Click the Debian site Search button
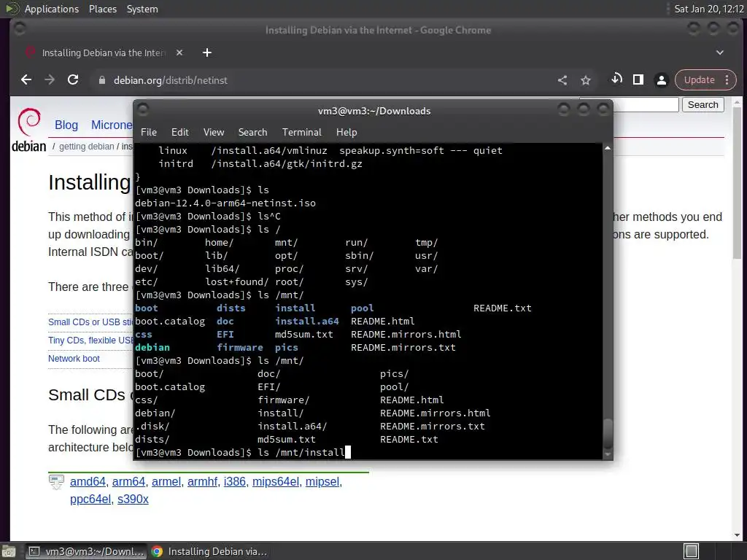 pyautogui.click(x=703, y=105)
